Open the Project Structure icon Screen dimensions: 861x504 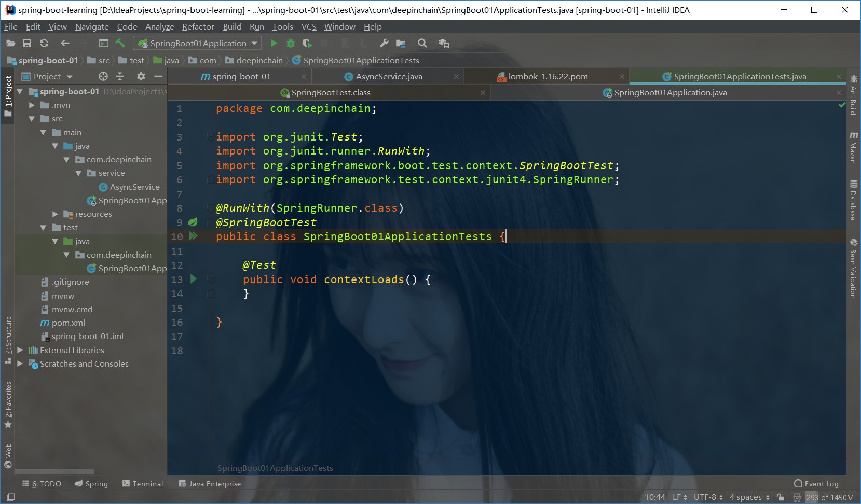(x=401, y=44)
